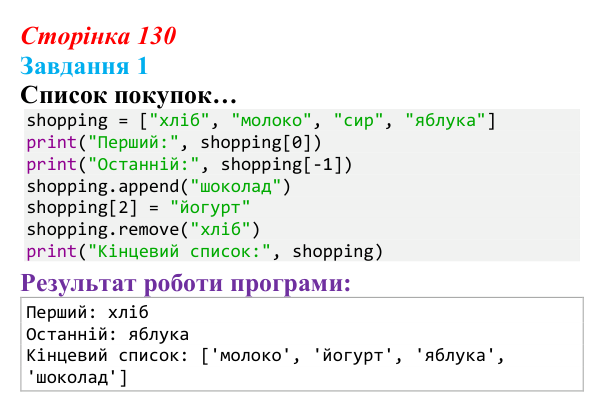Click the line print("Кінцевий список:", shopping)
600x412 pixels.
tap(204, 252)
